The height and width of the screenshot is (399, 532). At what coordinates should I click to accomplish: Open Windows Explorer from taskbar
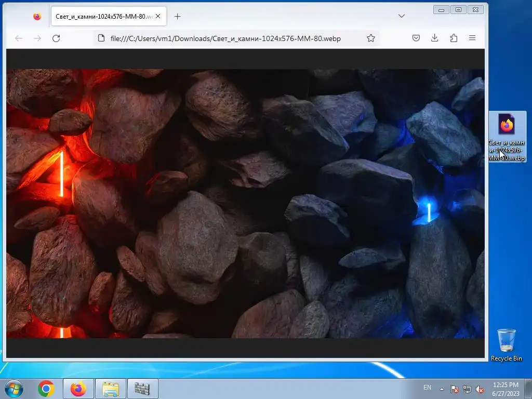point(111,389)
